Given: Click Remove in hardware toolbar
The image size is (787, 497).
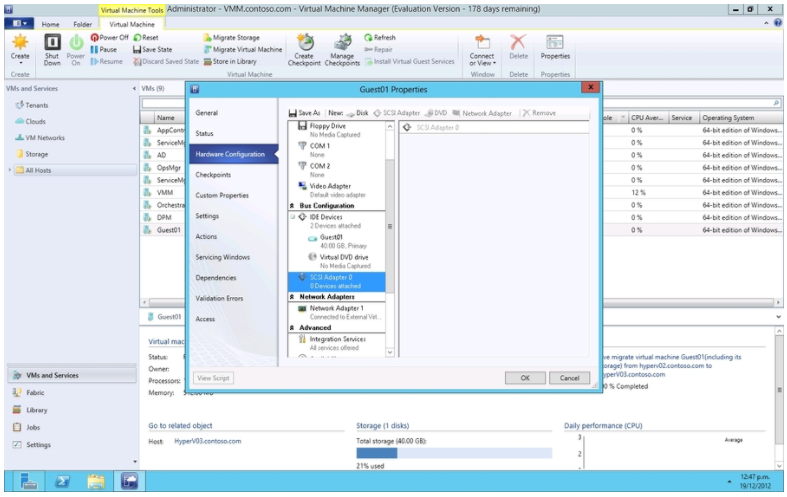Looking at the screenshot, I should click(539, 113).
